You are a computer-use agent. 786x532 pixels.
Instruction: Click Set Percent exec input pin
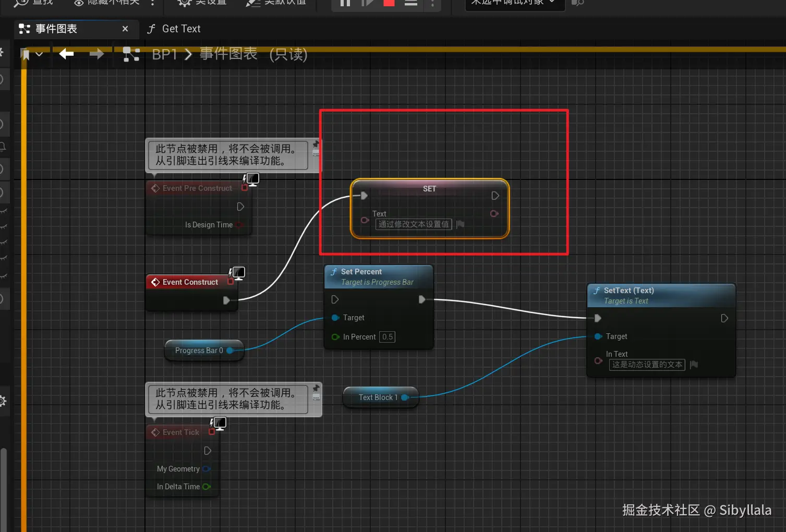coord(335,299)
